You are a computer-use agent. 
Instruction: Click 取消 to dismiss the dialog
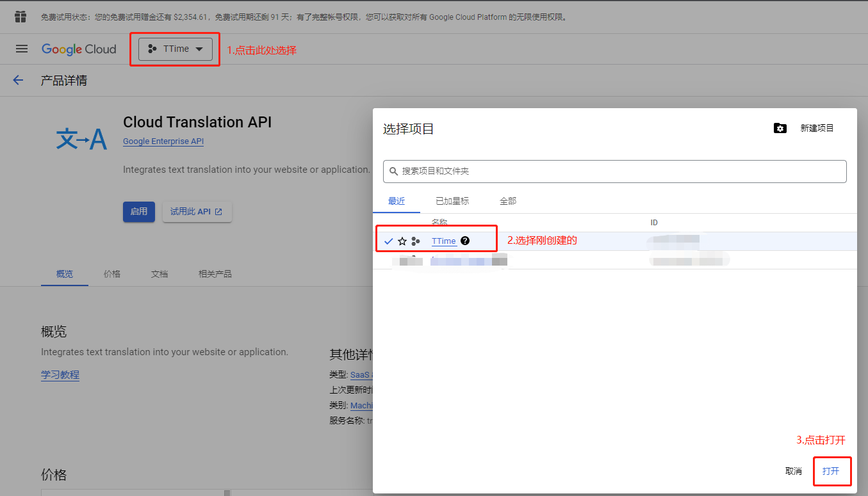(x=794, y=471)
